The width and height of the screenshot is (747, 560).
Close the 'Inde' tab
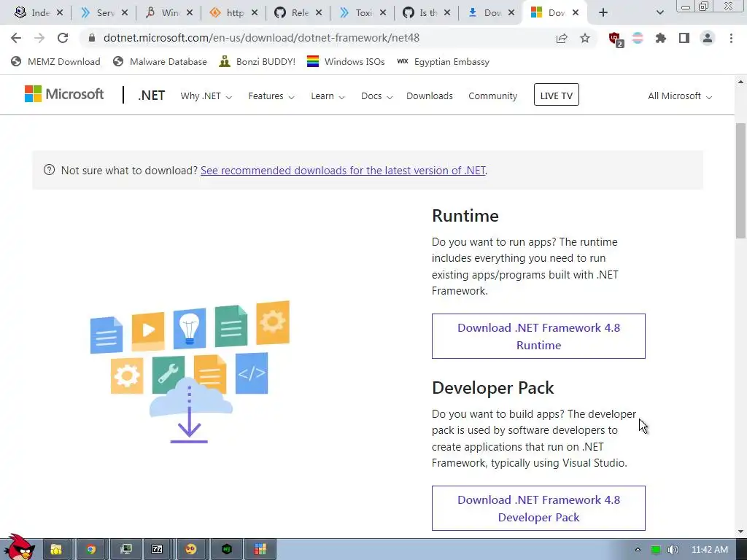(x=60, y=13)
